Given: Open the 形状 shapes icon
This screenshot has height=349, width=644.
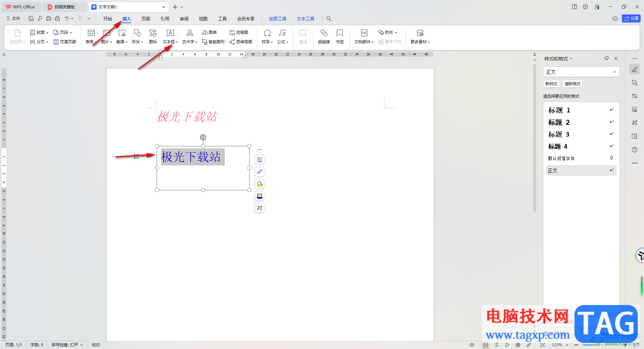Looking at the screenshot, I should 138,33.
